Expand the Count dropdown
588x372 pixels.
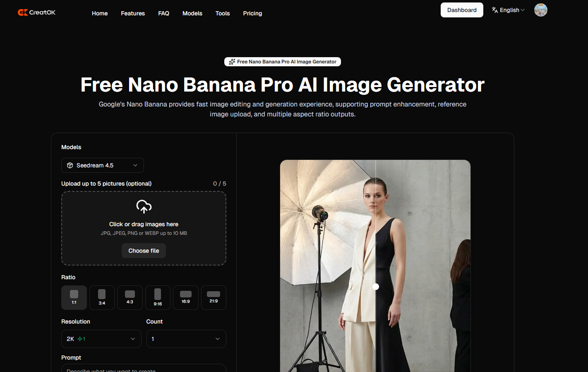(x=186, y=339)
